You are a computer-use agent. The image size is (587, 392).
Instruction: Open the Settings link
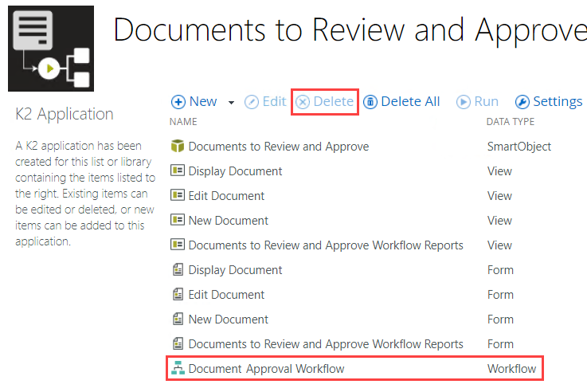[x=558, y=101]
